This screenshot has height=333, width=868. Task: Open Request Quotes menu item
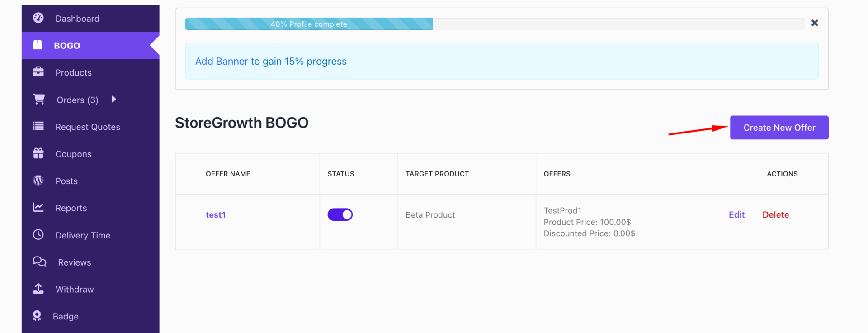click(90, 127)
